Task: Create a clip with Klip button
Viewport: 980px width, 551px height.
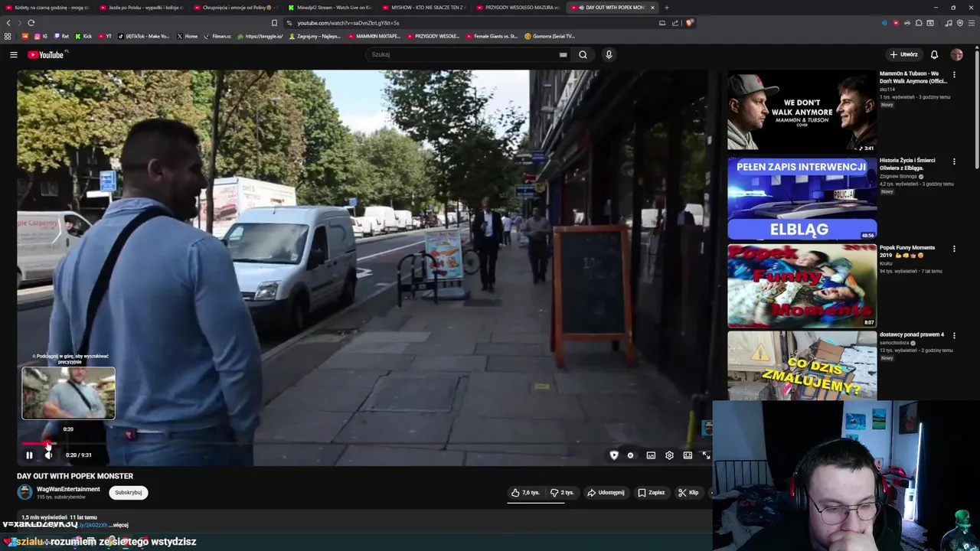Action: [688, 493]
